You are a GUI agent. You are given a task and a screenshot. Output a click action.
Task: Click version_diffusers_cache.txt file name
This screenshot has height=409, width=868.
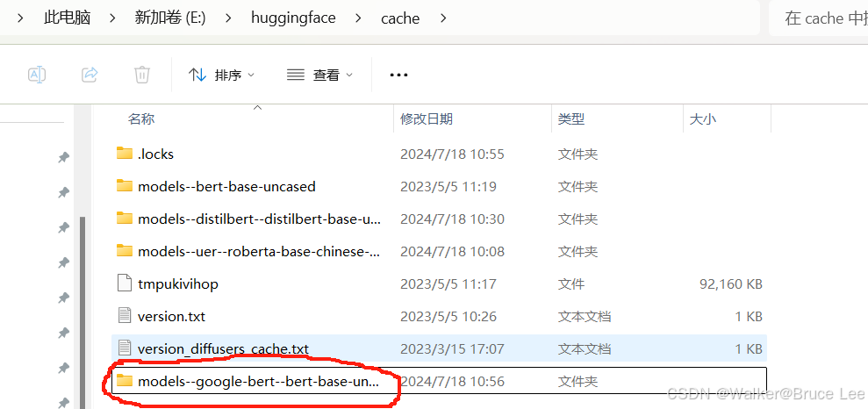[223, 348]
